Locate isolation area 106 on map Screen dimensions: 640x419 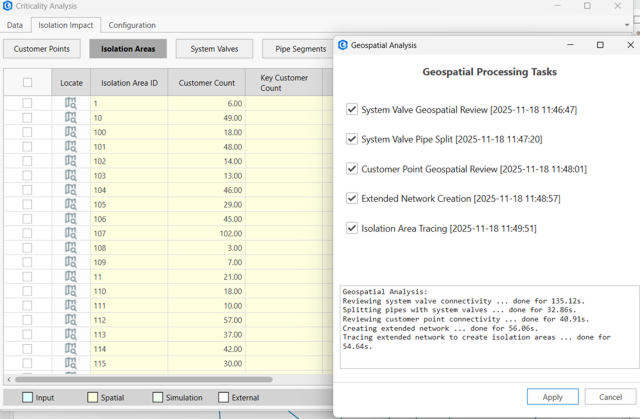(70, 219)
